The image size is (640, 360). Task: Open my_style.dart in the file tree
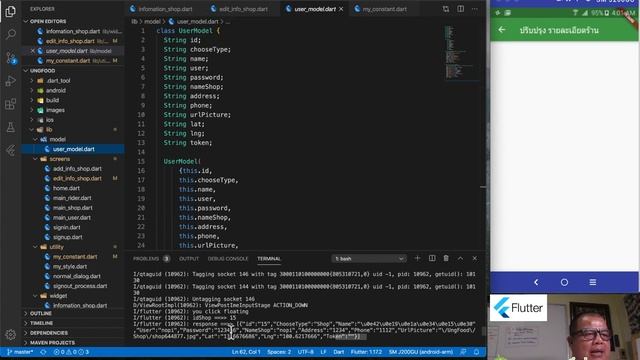click(70, 267)
